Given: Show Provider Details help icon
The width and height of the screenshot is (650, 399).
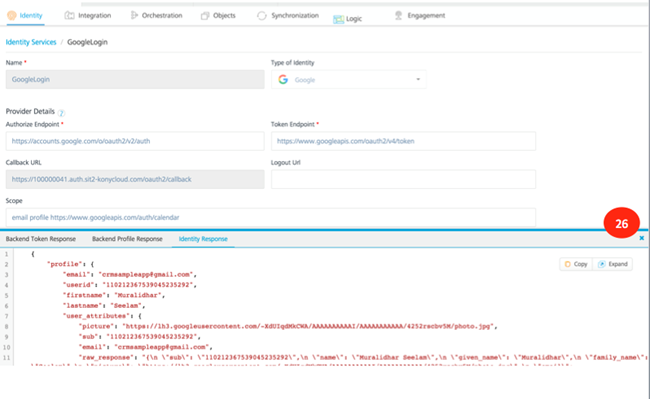Looking at the screenshot, I should point(61,113).
